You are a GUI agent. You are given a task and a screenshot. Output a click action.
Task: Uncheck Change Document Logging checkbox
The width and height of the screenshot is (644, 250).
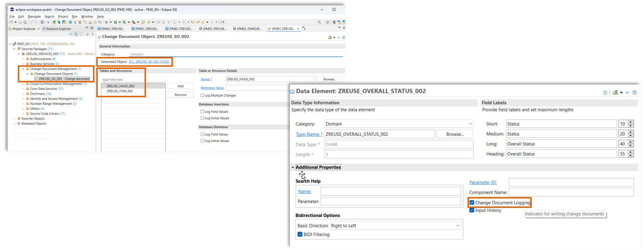tap(472, 202)
